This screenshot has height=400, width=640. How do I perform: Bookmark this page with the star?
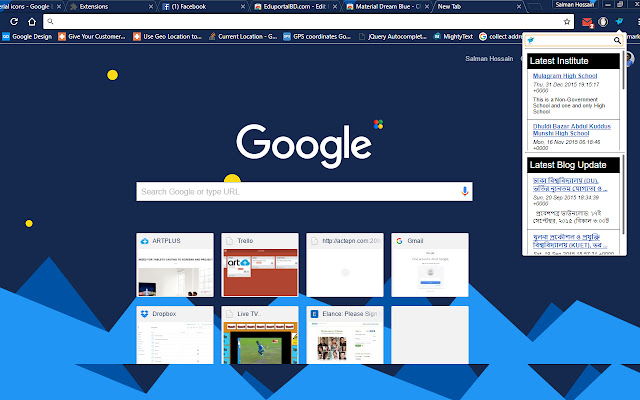pyautogui.click(x=567, y=22)
